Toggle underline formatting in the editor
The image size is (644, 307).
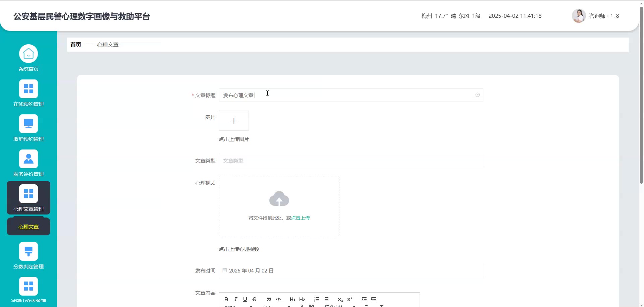click(x=245, y=299)
